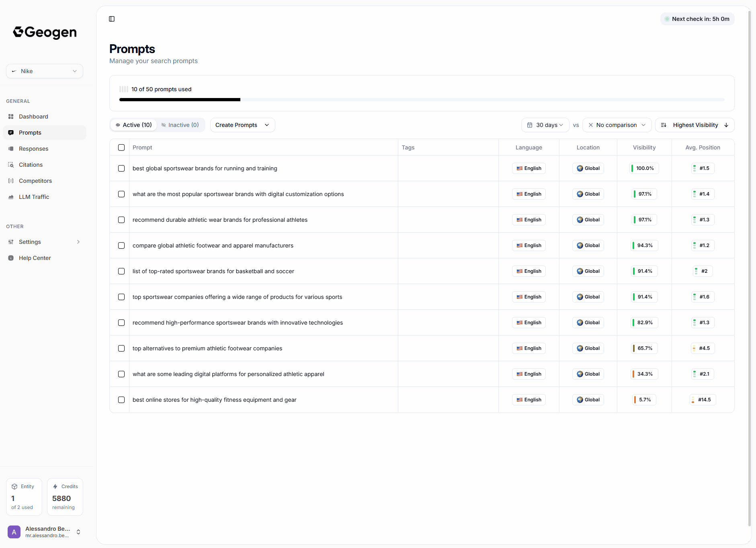Expand the No comparison dropdown
This screenshot has width=756, height=548.
[x=617, y=125]
